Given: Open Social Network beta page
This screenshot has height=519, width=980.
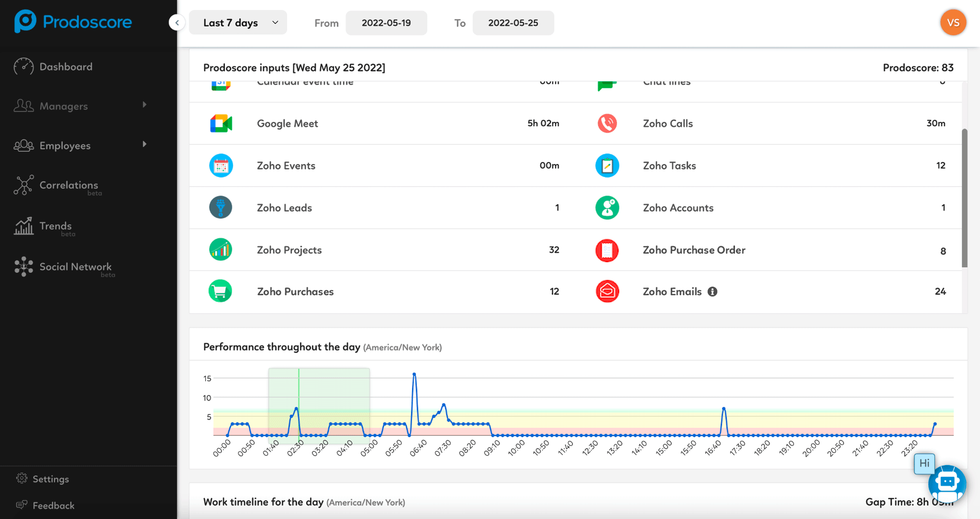Looking at the screenshot, I should pyautogui.click(x=75, y=267).
